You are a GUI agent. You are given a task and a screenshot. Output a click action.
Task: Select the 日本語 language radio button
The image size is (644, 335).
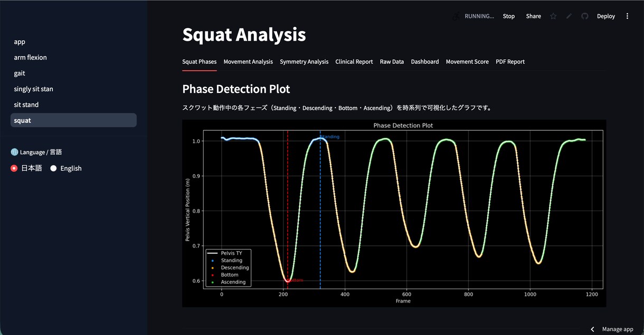(x=14, y=168)
